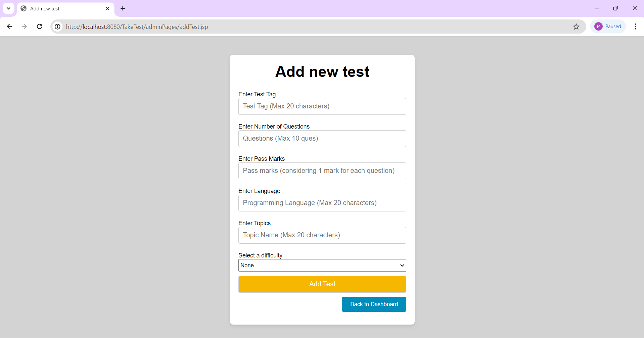Click the Enter Test Tag label

click(x=257, y=94)
